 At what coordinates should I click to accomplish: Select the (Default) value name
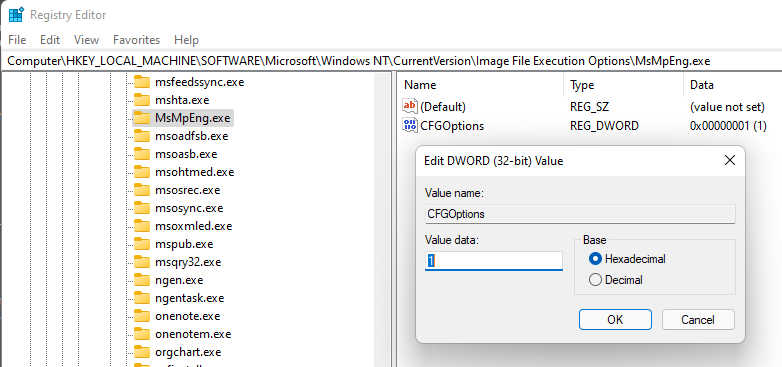(443, 107)
